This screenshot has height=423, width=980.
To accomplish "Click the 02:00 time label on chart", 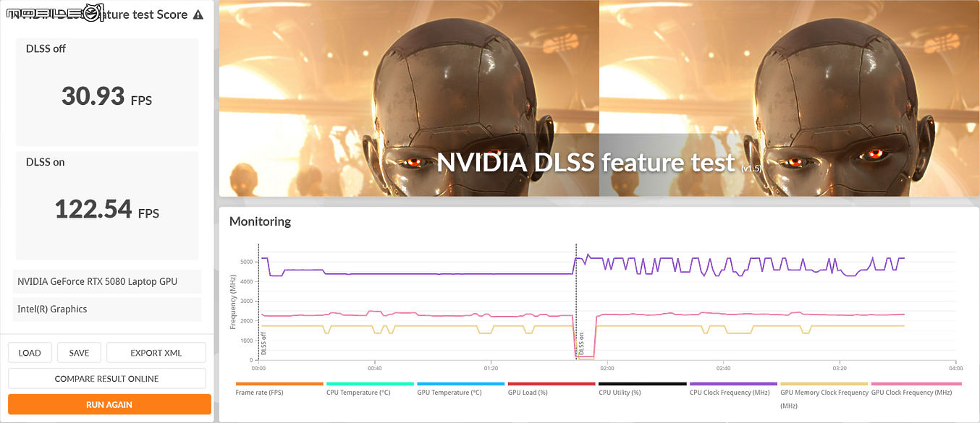I will point(607,367).
